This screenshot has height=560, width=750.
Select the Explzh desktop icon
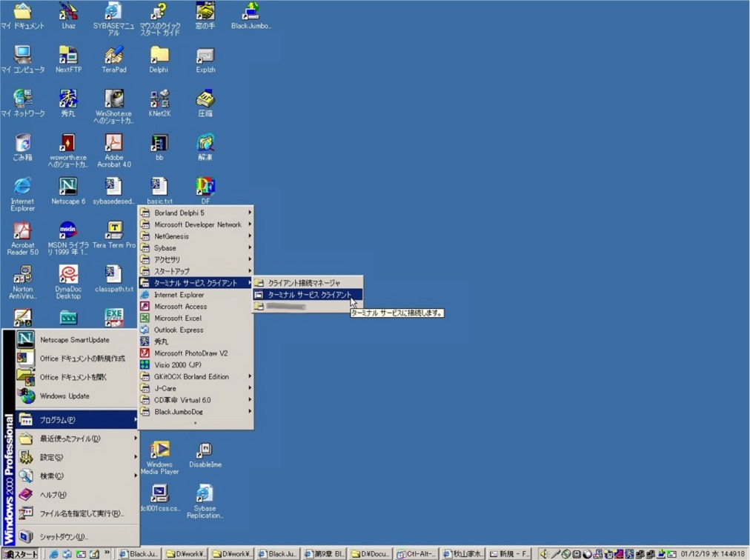pyautogui.click(x=205, y=59)
